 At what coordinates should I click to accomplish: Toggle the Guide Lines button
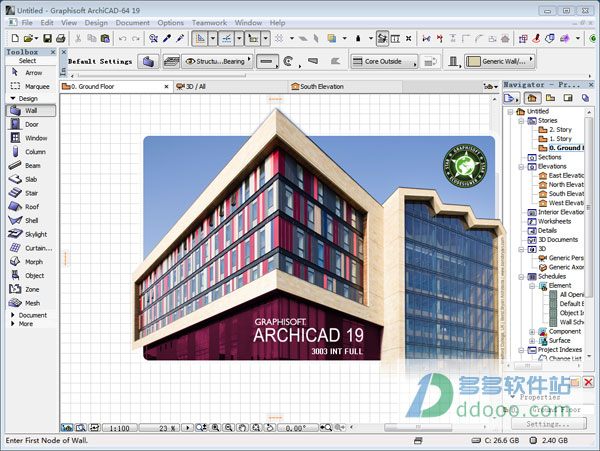(x=200, y=38)
